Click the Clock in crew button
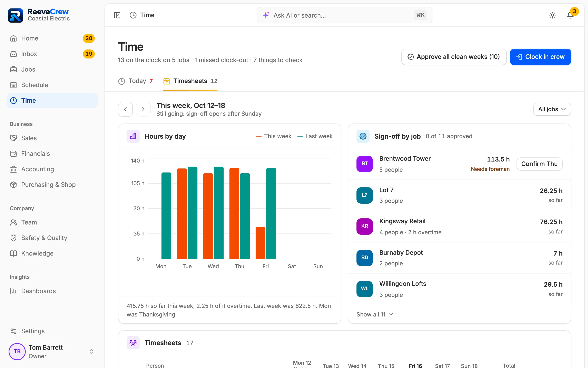The width and height of the screenshot is (588, 368). 540,57
